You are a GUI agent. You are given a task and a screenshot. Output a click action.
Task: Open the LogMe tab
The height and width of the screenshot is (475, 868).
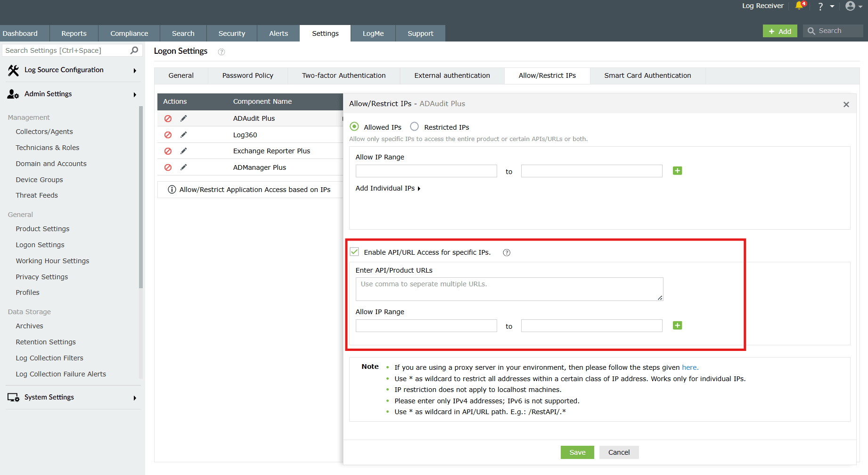373,33
